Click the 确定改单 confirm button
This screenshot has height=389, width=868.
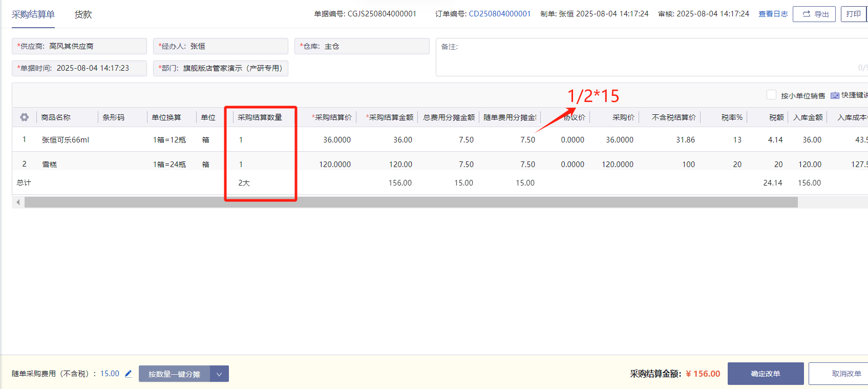[765, 374]
